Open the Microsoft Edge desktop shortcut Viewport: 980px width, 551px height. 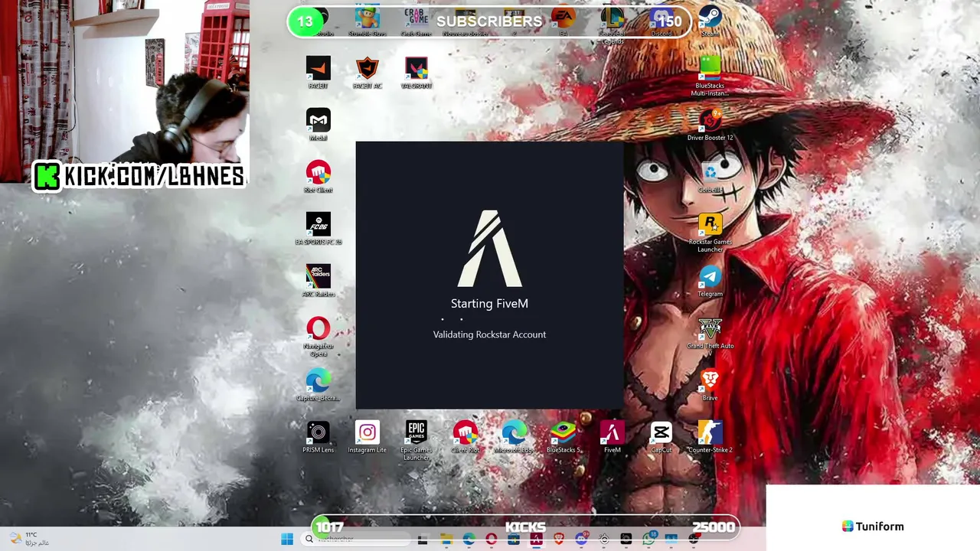[x=514, y=437]
